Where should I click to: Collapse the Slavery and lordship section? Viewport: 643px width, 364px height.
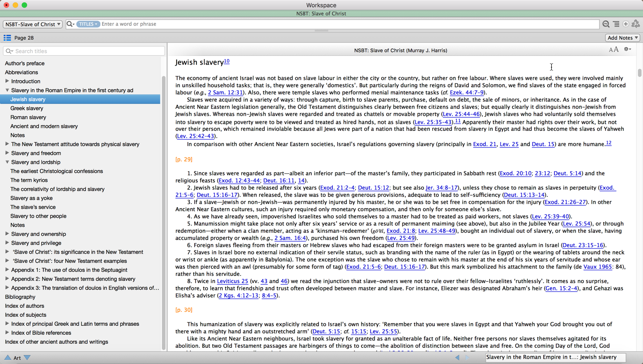pos(7,162)
